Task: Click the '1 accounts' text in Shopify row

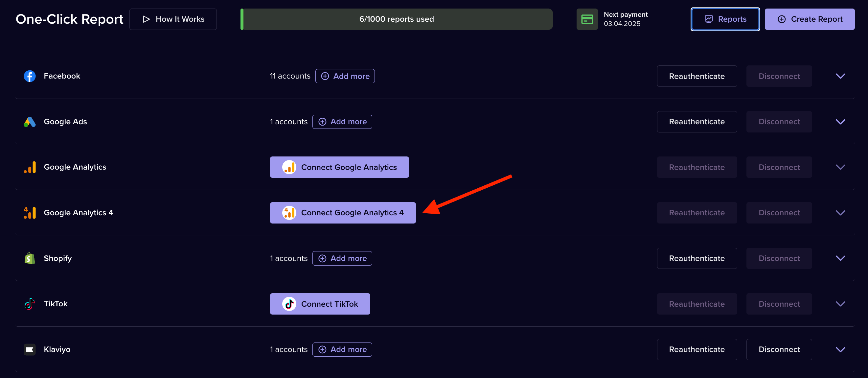Action: [288, 258]
